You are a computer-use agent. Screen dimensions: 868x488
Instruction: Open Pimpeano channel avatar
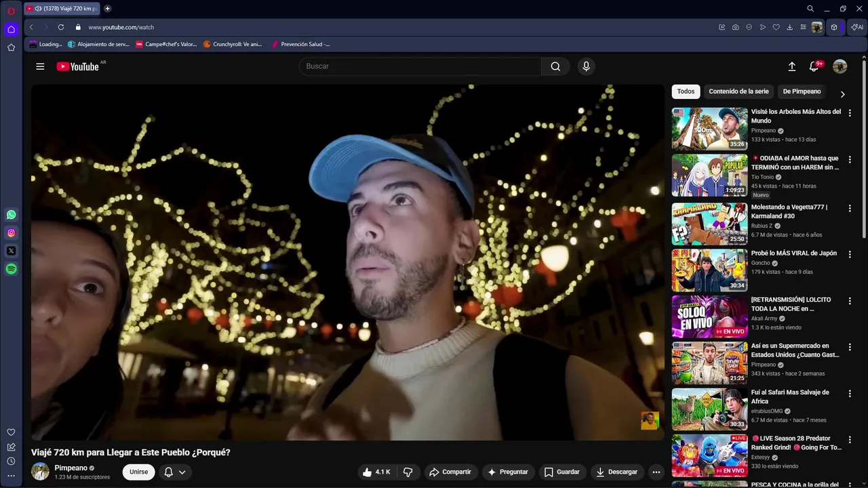tap(40, 472)
